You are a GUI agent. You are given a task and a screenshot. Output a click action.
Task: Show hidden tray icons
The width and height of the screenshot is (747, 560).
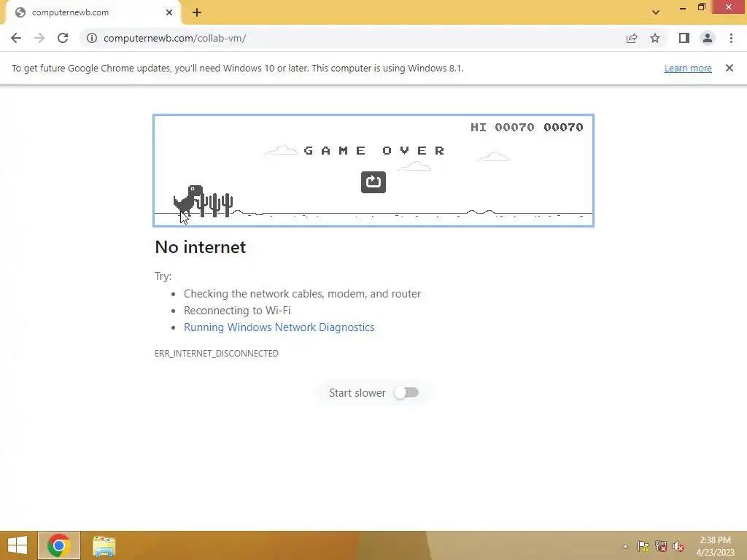625,547
